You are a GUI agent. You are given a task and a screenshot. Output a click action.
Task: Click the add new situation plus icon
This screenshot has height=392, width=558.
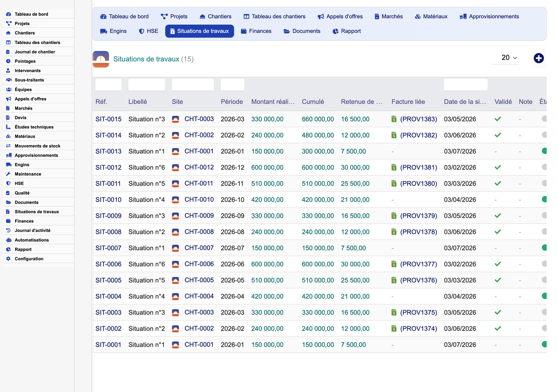[x=539, y=58]
